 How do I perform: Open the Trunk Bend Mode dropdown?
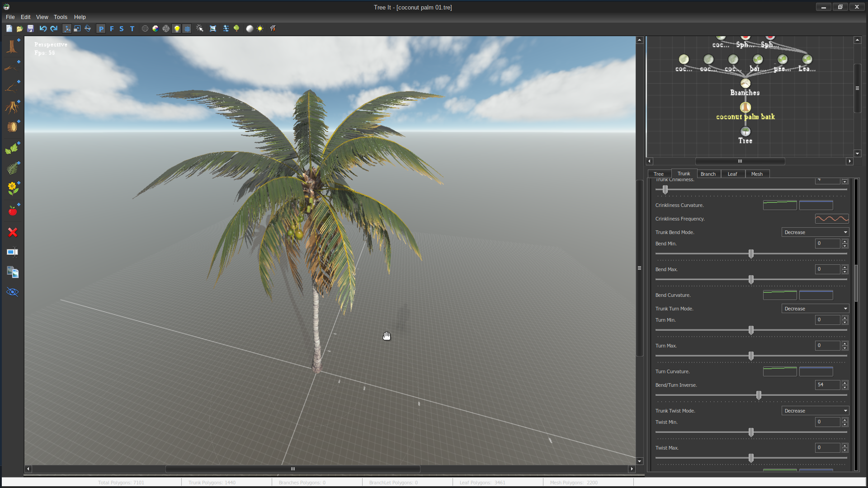pyautogui.click(x=815, y=232)
